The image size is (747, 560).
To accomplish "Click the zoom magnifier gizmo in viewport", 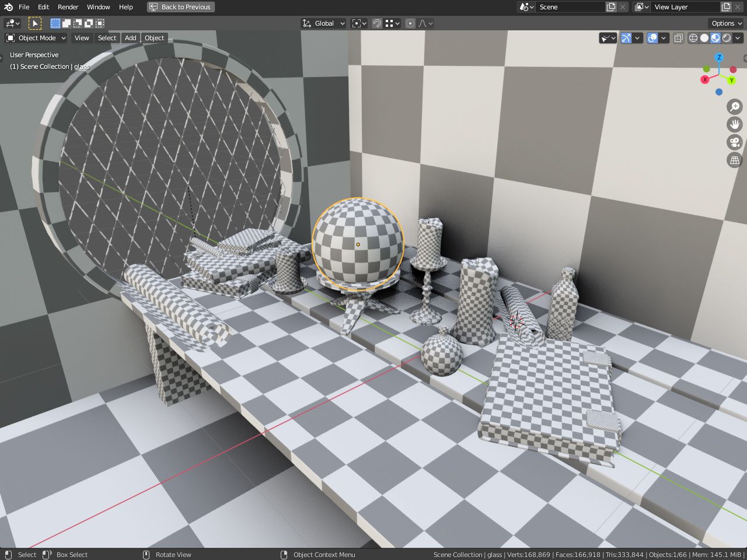I will (x=734, y=107).
